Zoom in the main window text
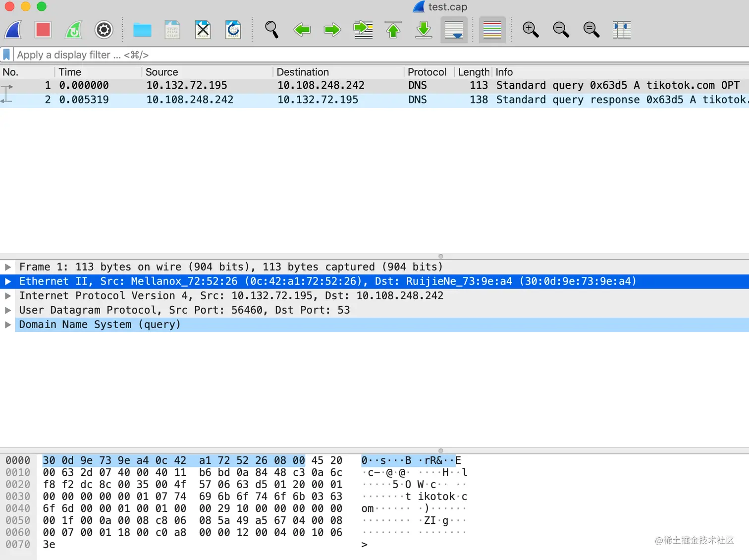Viewport: 749px width, 560px height. click(531, 30)
